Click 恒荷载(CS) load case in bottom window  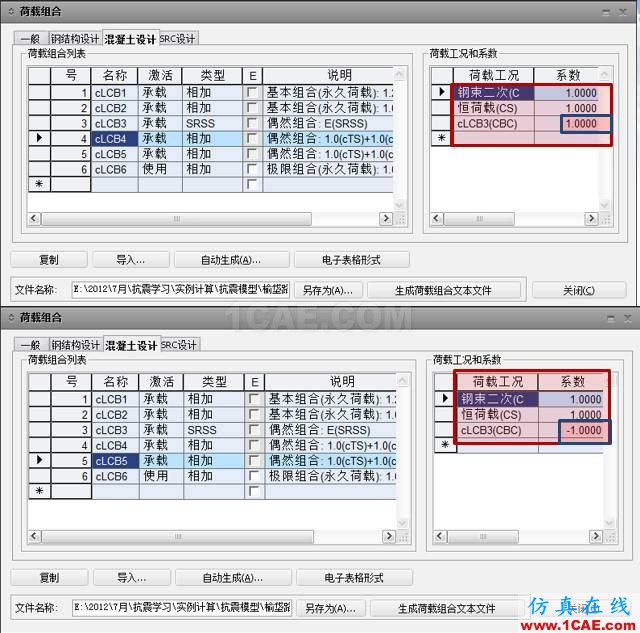[498, 415]
